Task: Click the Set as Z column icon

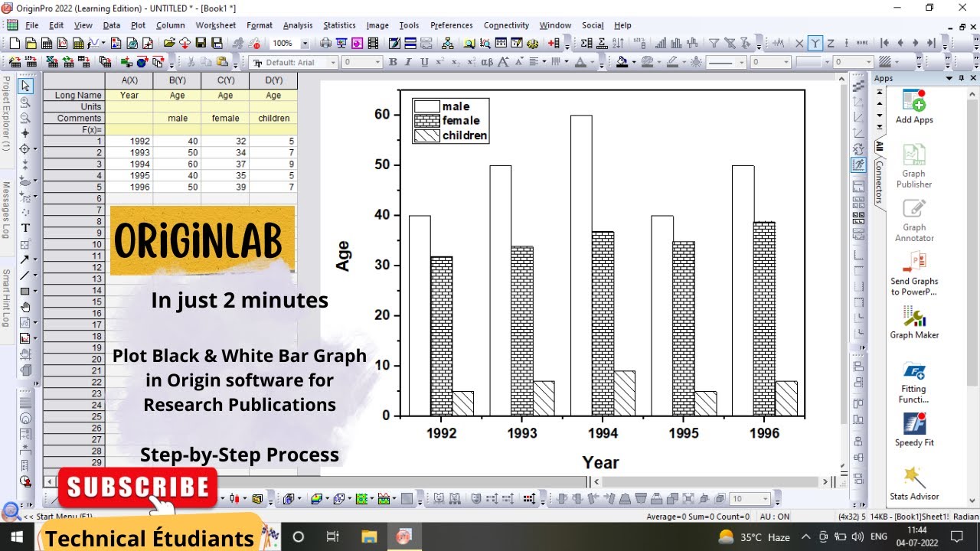Action: [830, 44]
